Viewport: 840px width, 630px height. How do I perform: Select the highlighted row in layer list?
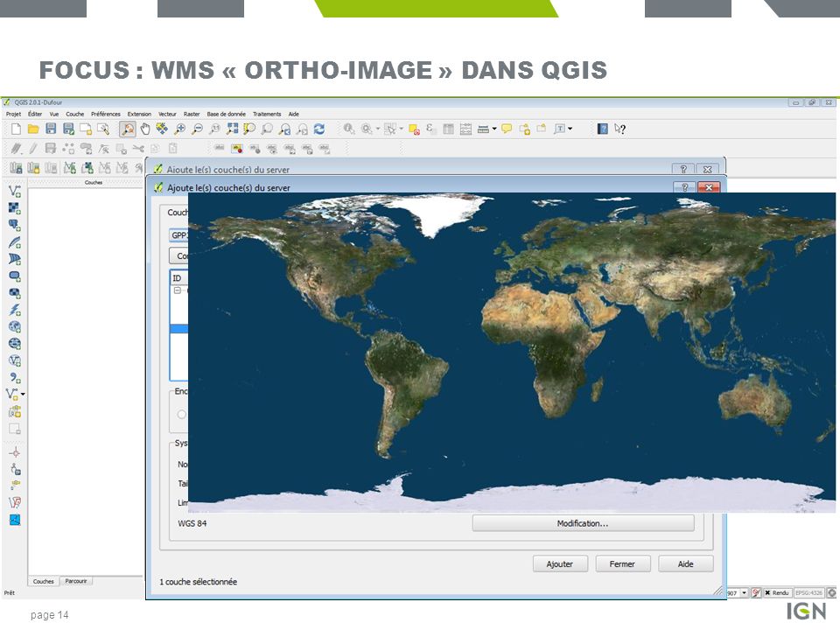click(178, 329)
